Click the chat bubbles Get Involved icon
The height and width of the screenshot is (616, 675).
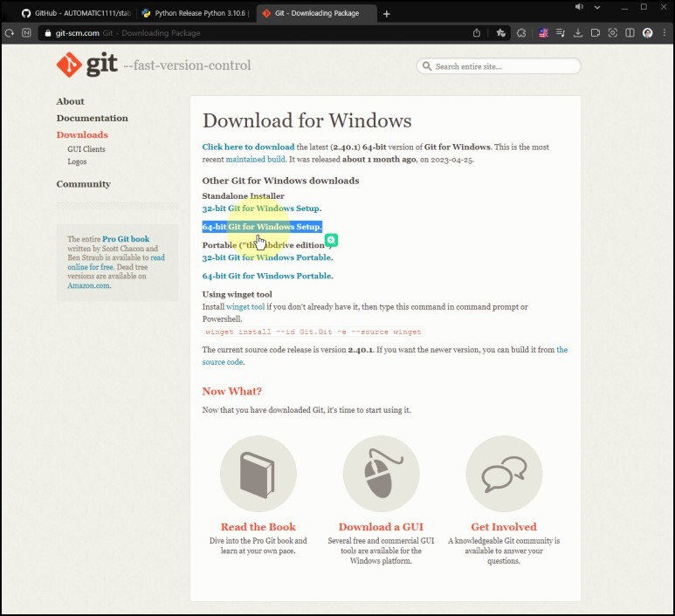pos(504,474)
